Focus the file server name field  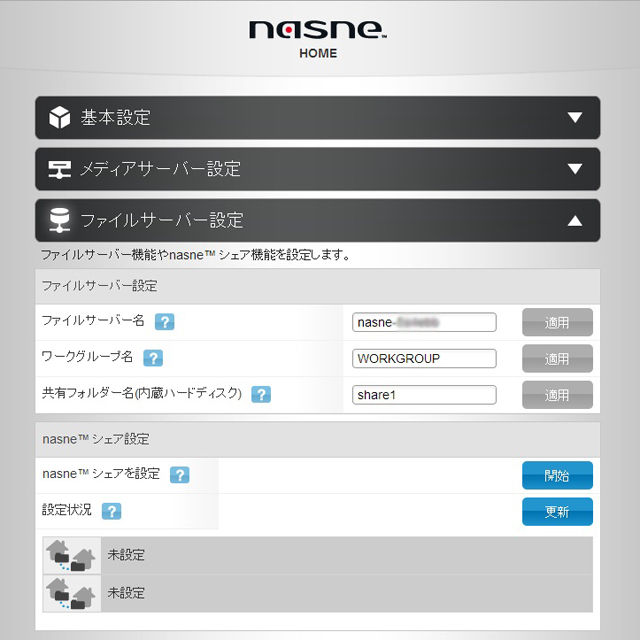point(424,322)
